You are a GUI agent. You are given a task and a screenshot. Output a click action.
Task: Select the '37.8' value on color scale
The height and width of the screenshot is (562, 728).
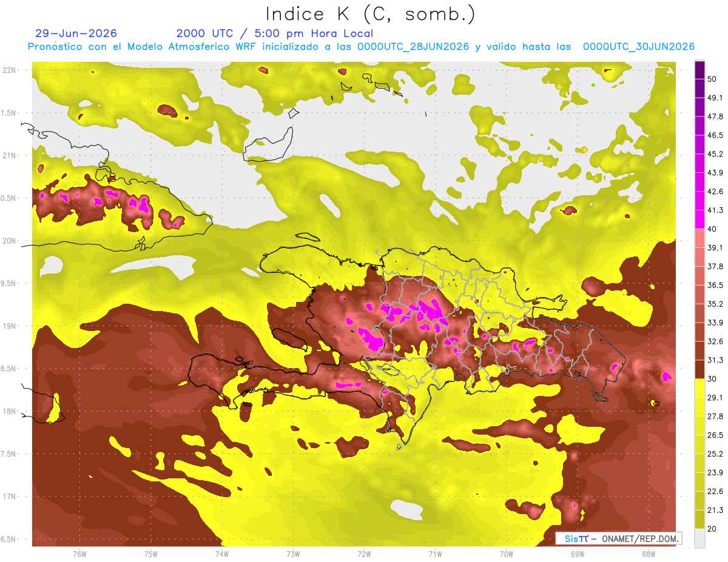715,266
